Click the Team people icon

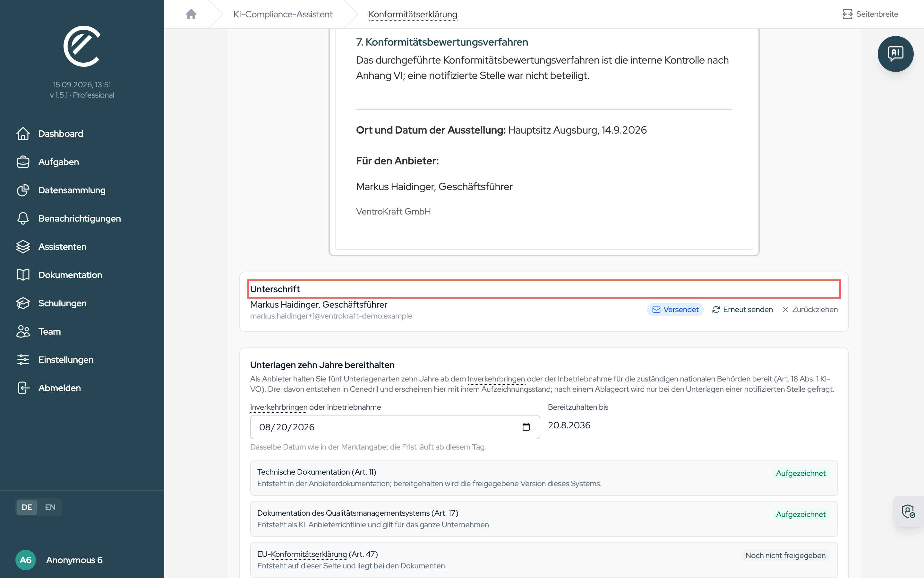pyautogui.click(x=23, y=331)
